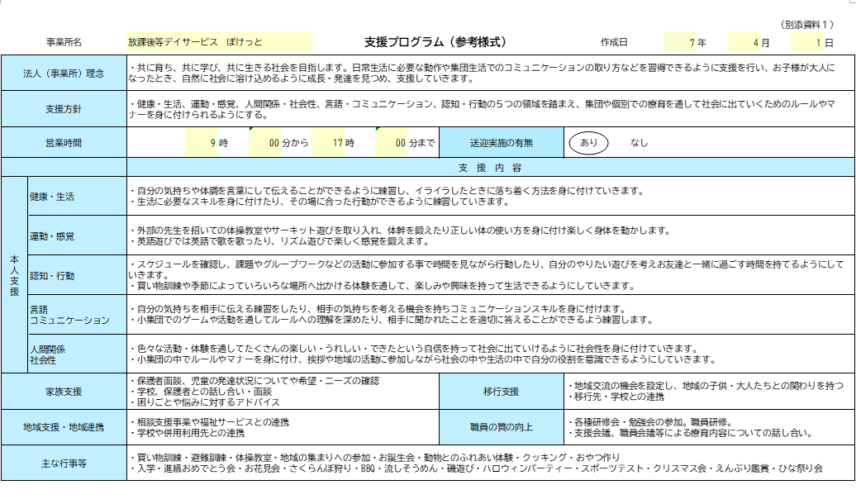Select the 職員の質の向上 label cell
856x504 pixels.
502,427
